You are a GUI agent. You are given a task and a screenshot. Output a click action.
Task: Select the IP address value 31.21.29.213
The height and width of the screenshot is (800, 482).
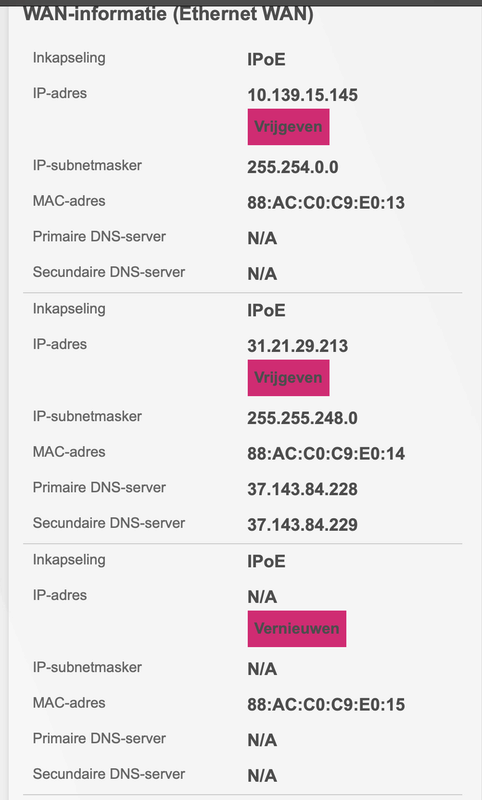297,346
